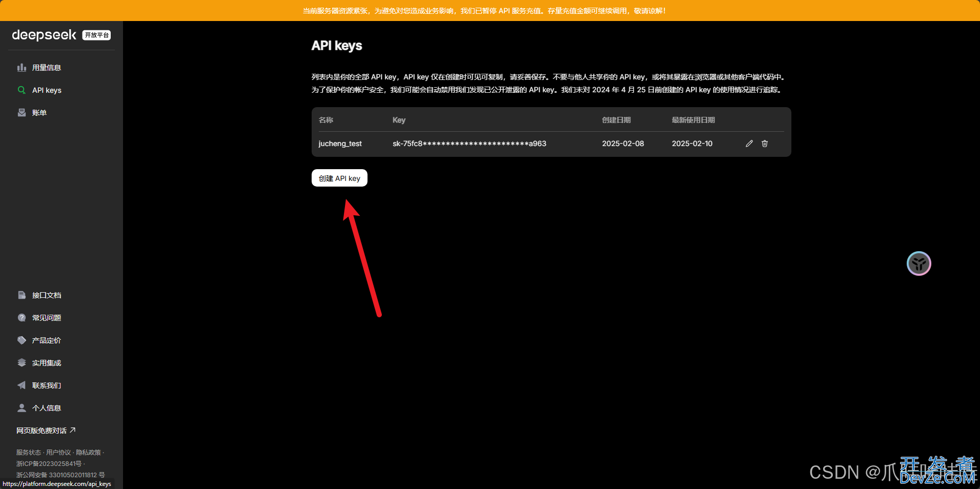This screenshot has width=980, height=489.
Task: Click the jucheng_test key name
Action: [x=340, y=144]
